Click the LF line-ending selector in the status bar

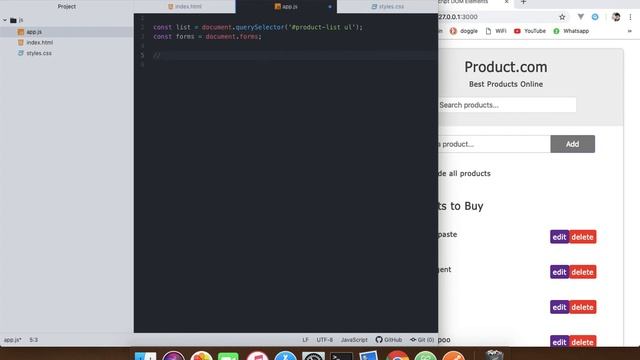pos(305,340)
